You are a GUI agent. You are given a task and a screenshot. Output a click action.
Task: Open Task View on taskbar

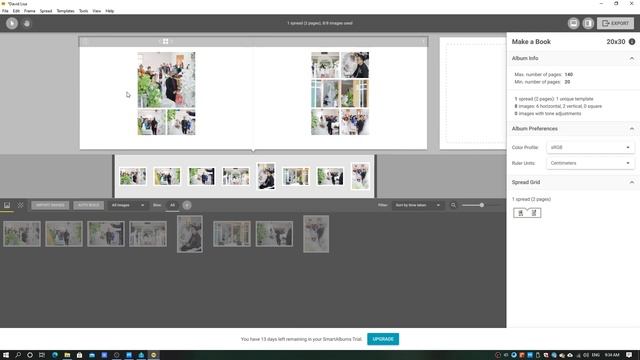coord(42,355)
